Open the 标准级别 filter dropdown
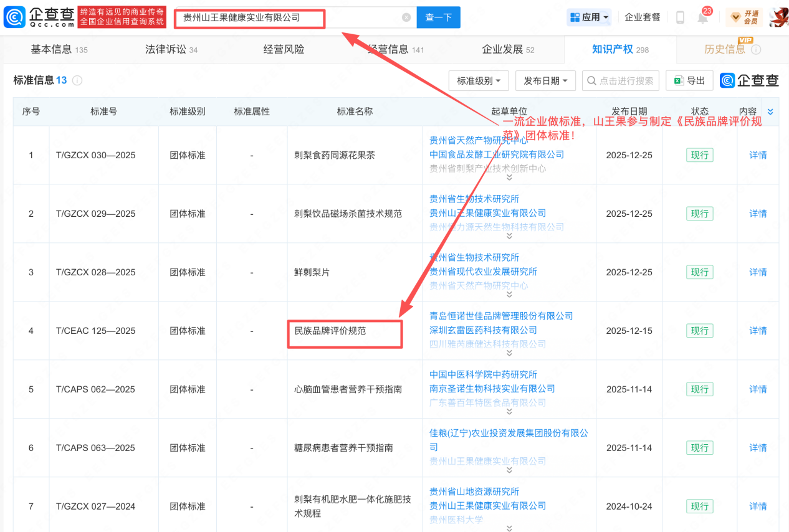789x532 pixels. pyautogui.click(x=479, y=80)
